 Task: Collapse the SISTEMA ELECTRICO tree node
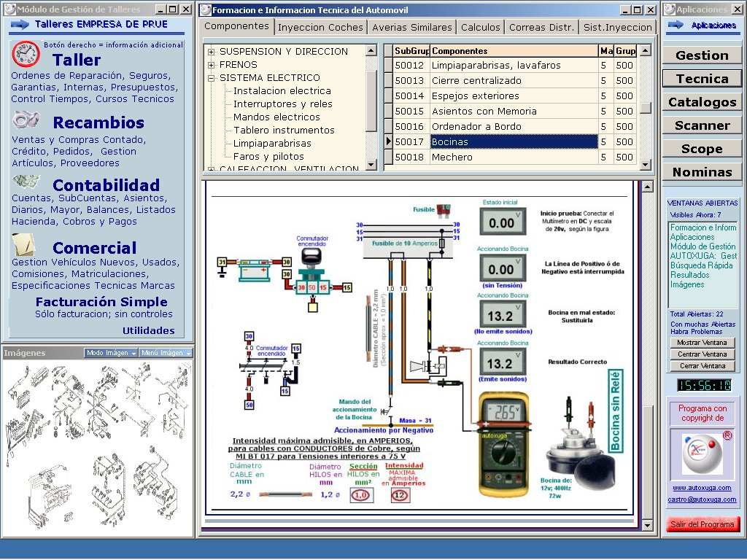pos(211,78)
